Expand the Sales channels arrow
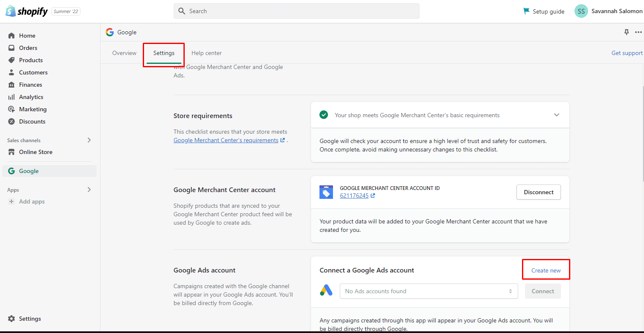Image resolution: width=644 pixels, height=333 pixels. (89, 140)
